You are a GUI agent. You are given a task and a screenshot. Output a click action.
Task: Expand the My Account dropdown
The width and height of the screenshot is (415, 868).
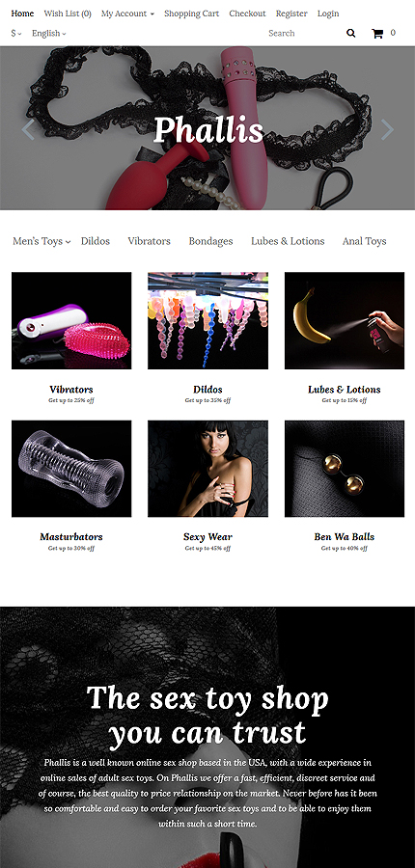coord(127,14)
